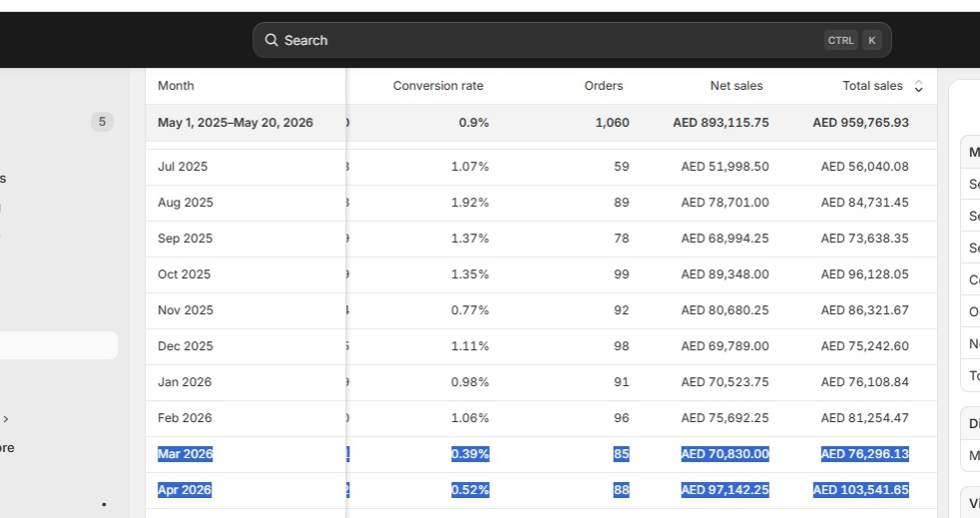Click the Aug 2025 month cell
This screenshot has height=518, width=980.
click(185, 203)
